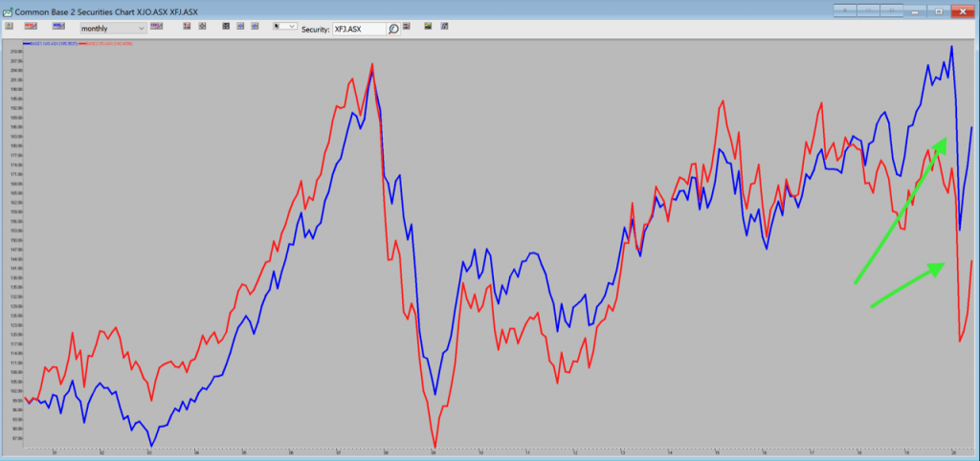Maximize the chart window
The image size is (980, 461).
pyautogui.click(x=939, y=11)
